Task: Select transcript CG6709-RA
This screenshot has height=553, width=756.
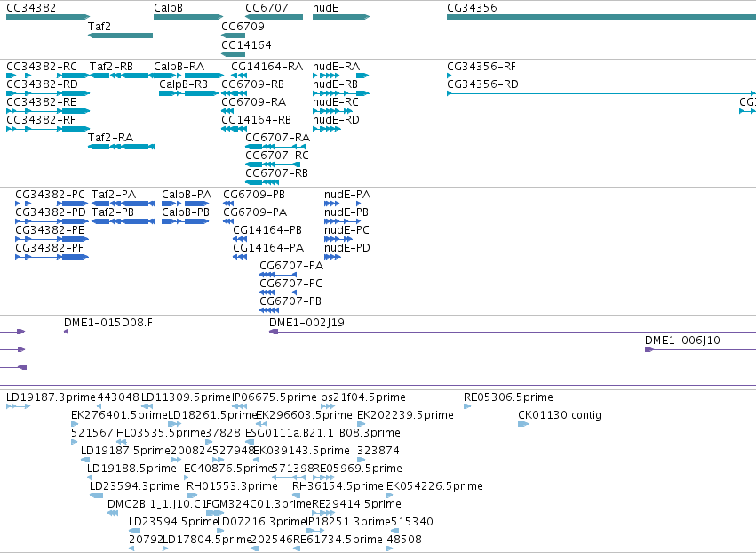Action: (x=227, y=111)
